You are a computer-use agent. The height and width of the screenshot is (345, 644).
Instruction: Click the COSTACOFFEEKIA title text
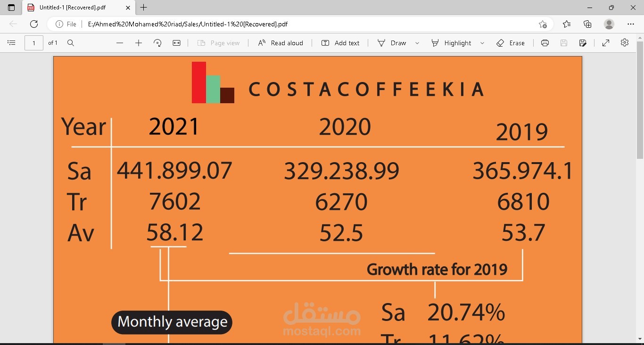coord(366,89)
